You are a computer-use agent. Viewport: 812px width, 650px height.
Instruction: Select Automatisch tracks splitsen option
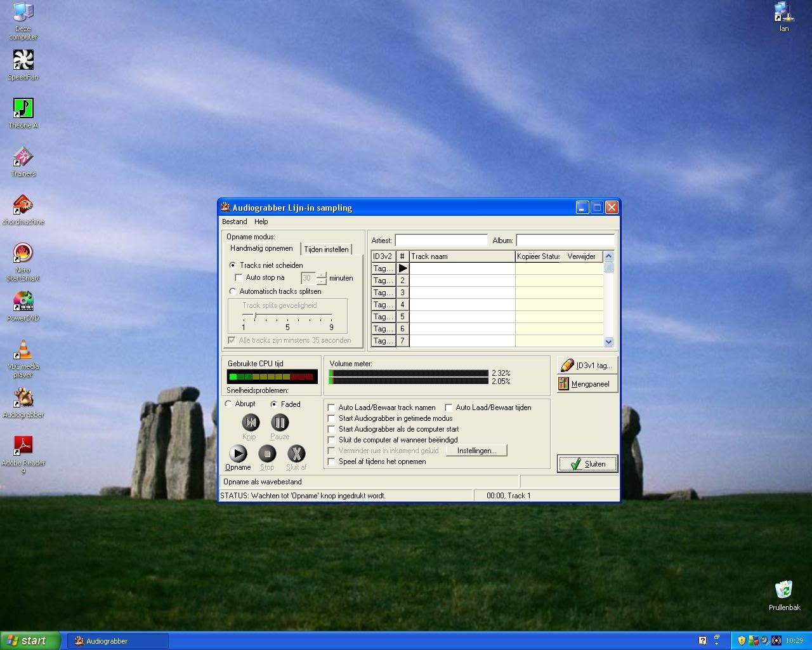pyautogui.click(x=233, y=291)
